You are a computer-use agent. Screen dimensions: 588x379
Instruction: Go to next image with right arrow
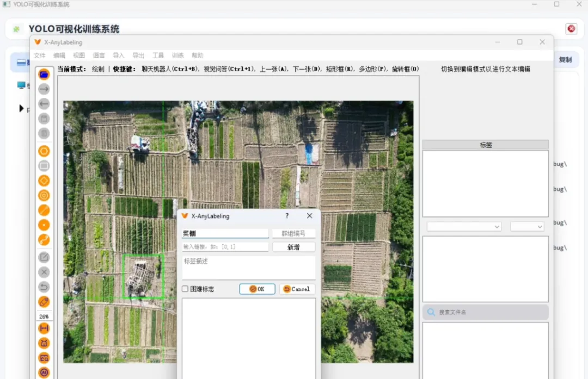point(44,89)
